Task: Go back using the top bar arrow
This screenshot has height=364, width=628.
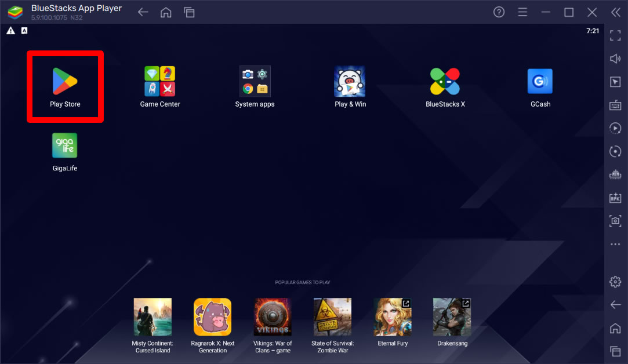Action: tap(143, 12)
